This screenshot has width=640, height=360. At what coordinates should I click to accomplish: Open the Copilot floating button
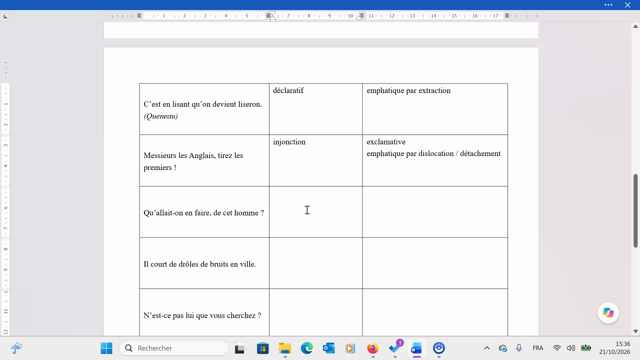click(x=608, y=313)
